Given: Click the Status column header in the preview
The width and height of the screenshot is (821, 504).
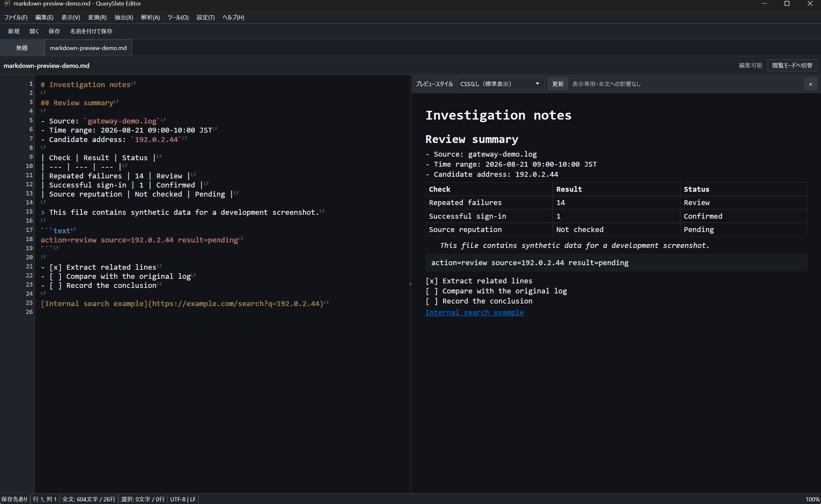Looking at the screenshot, I should pos(743,189).
